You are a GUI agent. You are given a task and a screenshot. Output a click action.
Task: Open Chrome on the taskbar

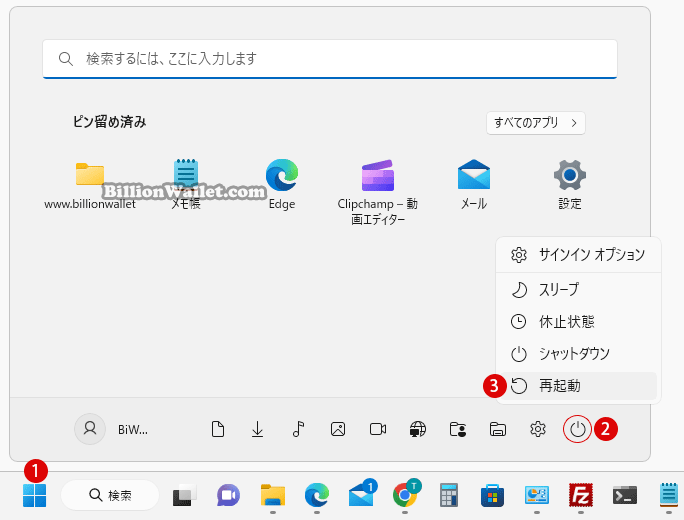406,494
